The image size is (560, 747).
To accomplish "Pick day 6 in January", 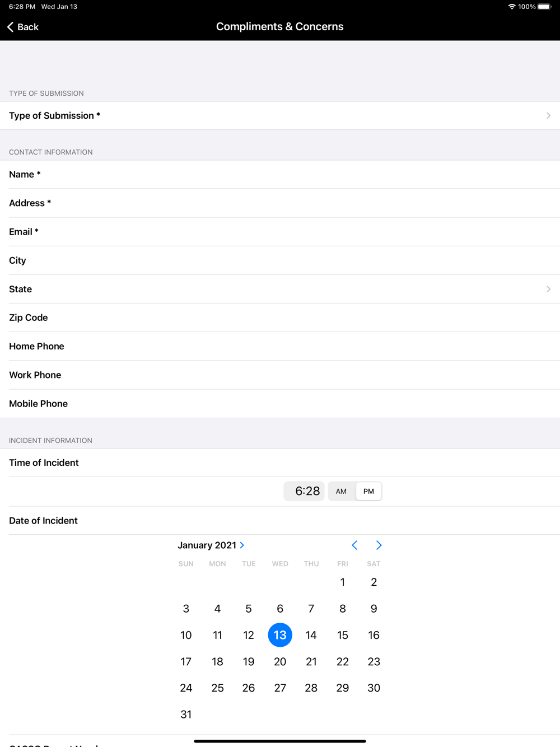I will 280,609.
